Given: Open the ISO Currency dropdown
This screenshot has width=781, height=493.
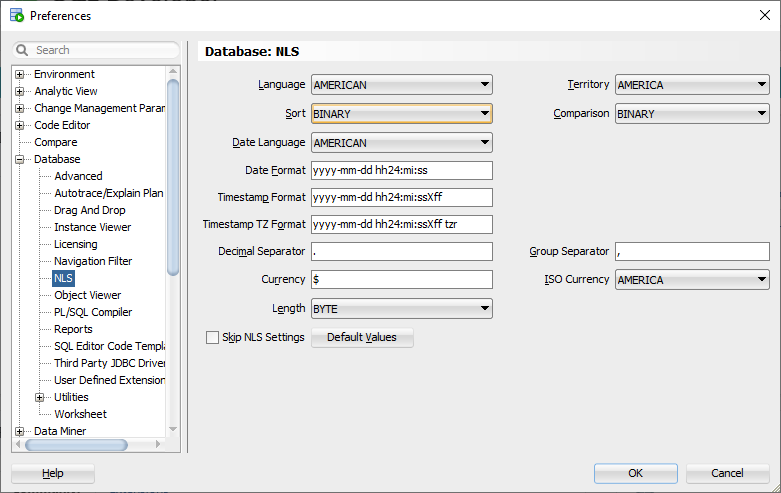Looking at the screenshot, I should coord(692,280).
